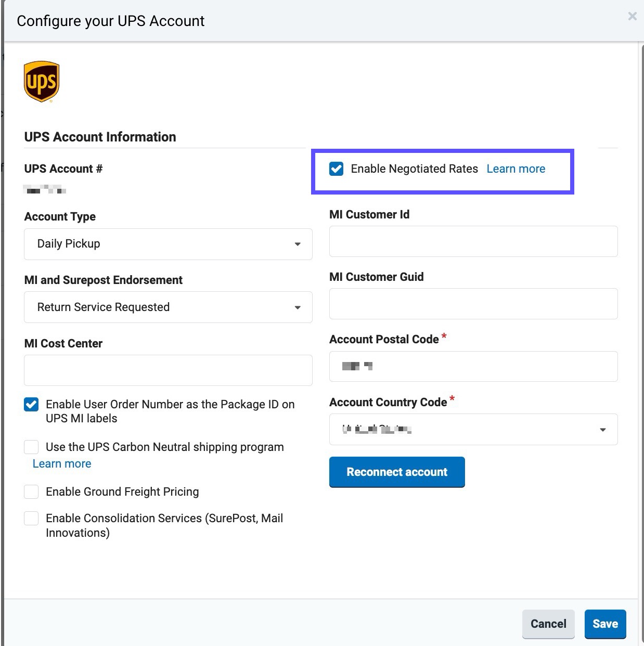The image size is (644, 646).
Task: Enable Ground Freight Pricing checkbox
Action: 31,492
